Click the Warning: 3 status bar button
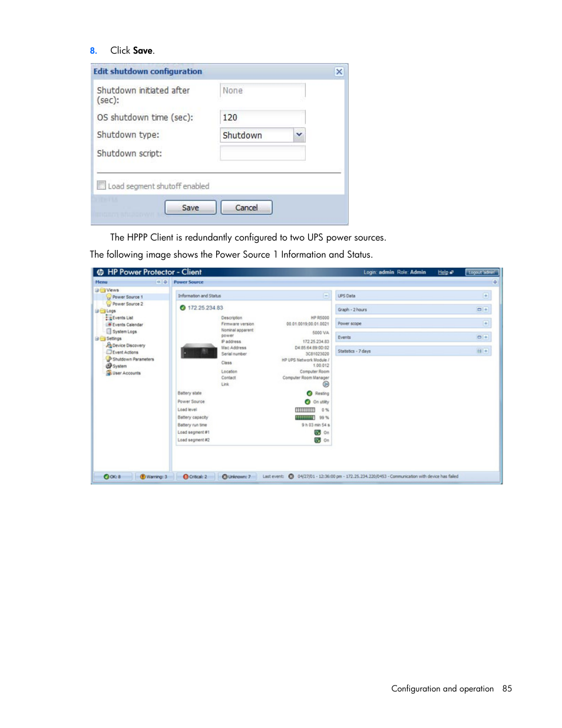 coord(154,477)
